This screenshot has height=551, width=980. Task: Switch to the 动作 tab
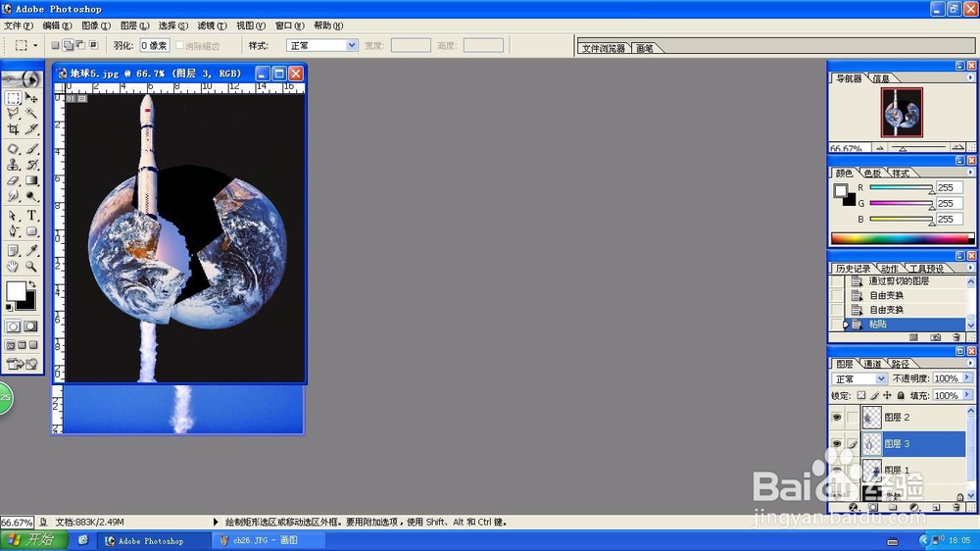click(x=890, y=269)
